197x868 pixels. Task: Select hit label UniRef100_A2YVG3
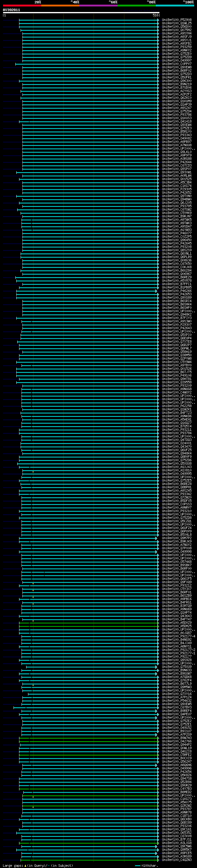[x=177, y=91]
